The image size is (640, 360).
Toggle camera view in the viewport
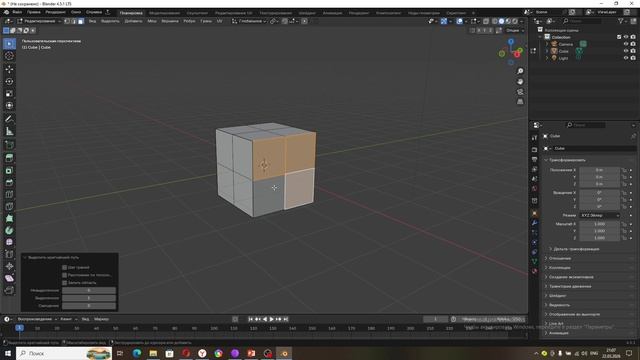click(x=520, y=92)
